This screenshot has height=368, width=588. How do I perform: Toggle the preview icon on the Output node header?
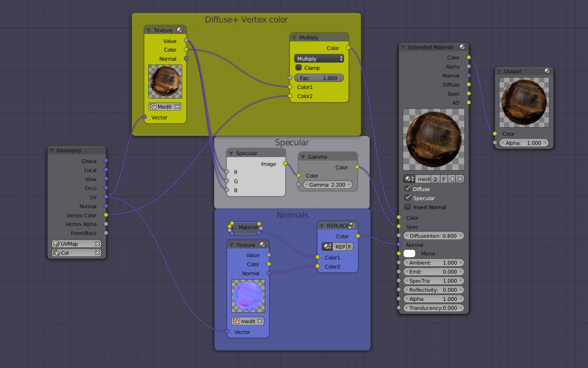tap(547, 71)
